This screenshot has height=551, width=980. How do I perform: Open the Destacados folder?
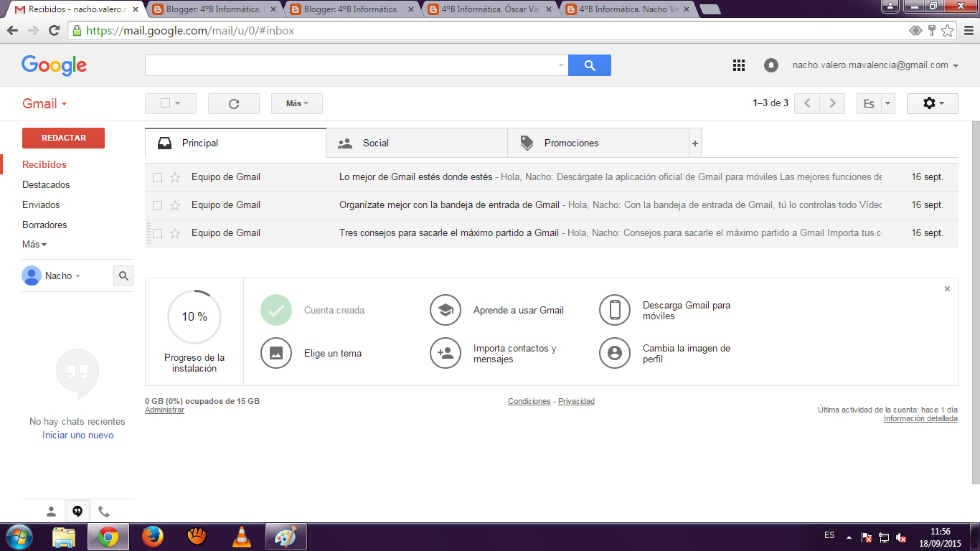point(46,185)
